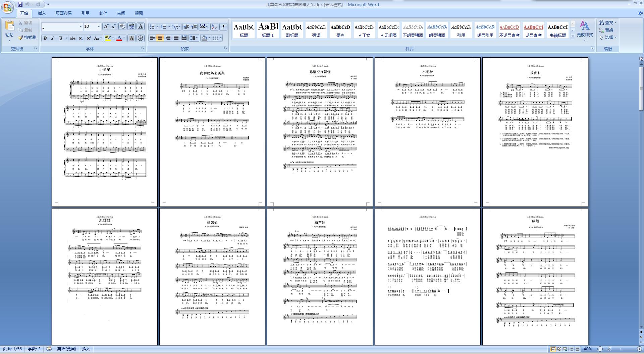
Task: Click 替换 to replace text
Action: click(x=606, y=30)
